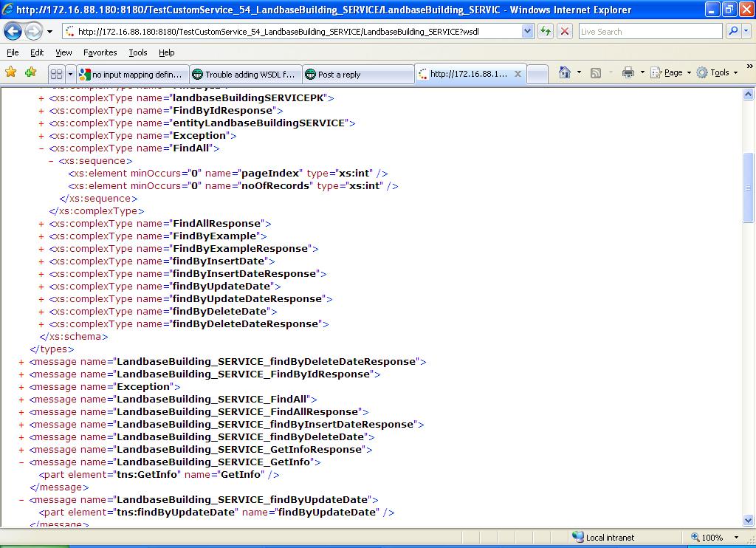756x548 pixels.
Task: Expand the LandbaseBuilding_SERVICE_FindAll message
Action: (x=21, y=400)
